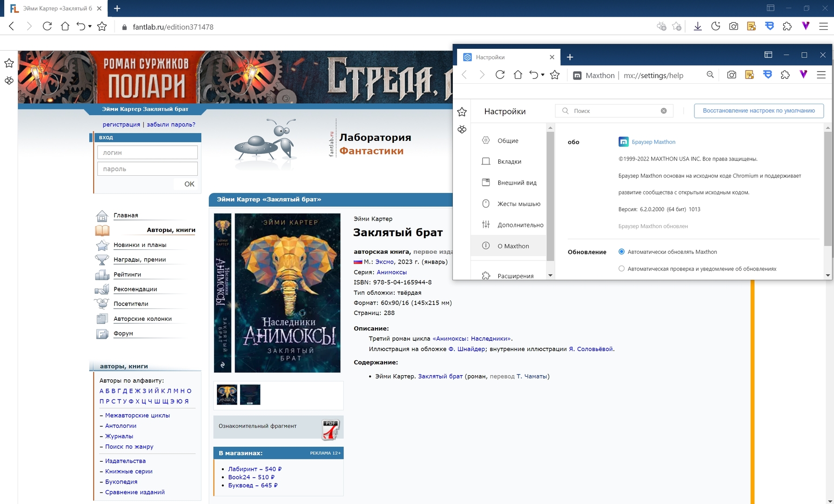Open the Дополнительно settings section

508,225
